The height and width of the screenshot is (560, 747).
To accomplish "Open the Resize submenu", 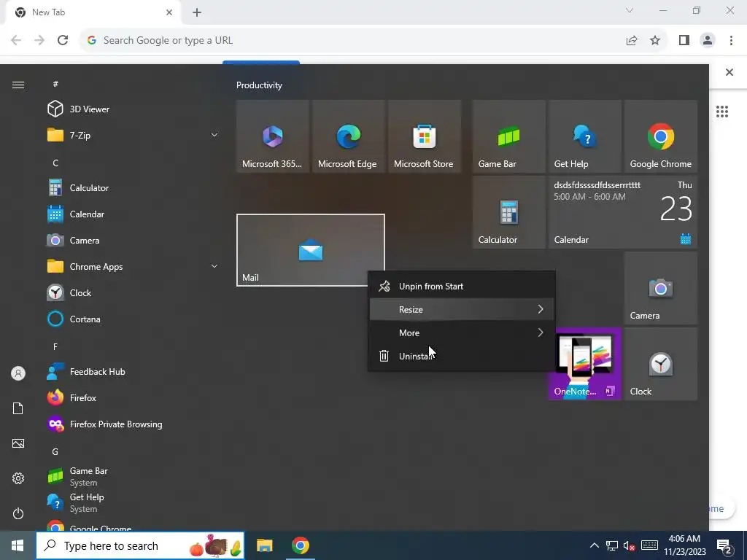I will pos(462,309).
